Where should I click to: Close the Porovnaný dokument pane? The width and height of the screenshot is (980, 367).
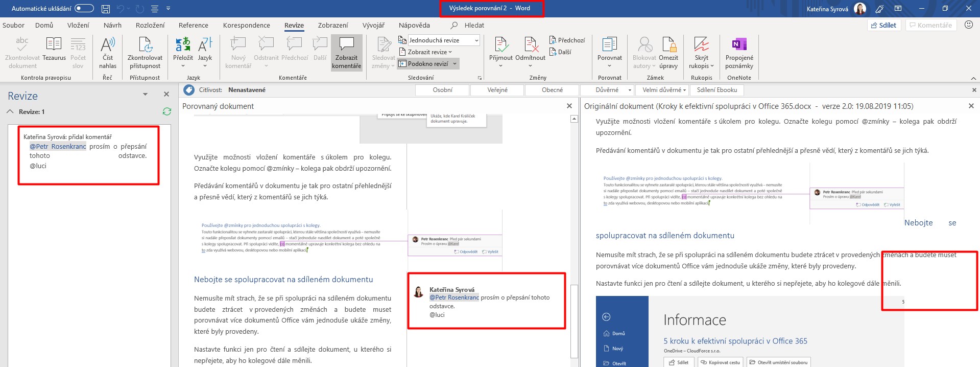569,106
